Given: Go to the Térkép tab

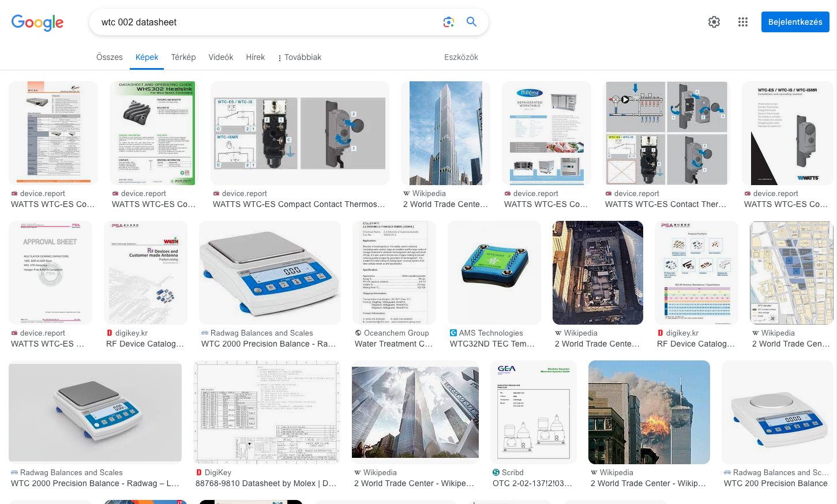Looking at the screenshot, I should pyautogui.click(x=183, y=57).
